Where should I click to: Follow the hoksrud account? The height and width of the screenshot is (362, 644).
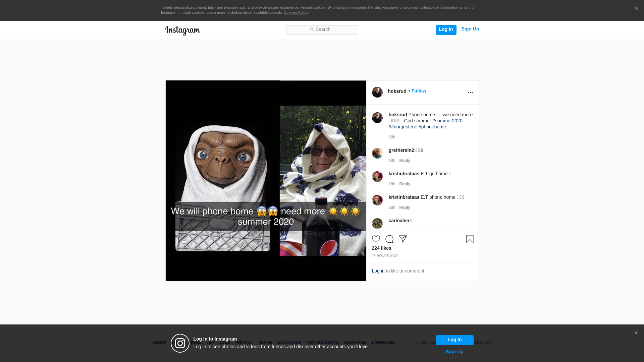pos(419,91)
